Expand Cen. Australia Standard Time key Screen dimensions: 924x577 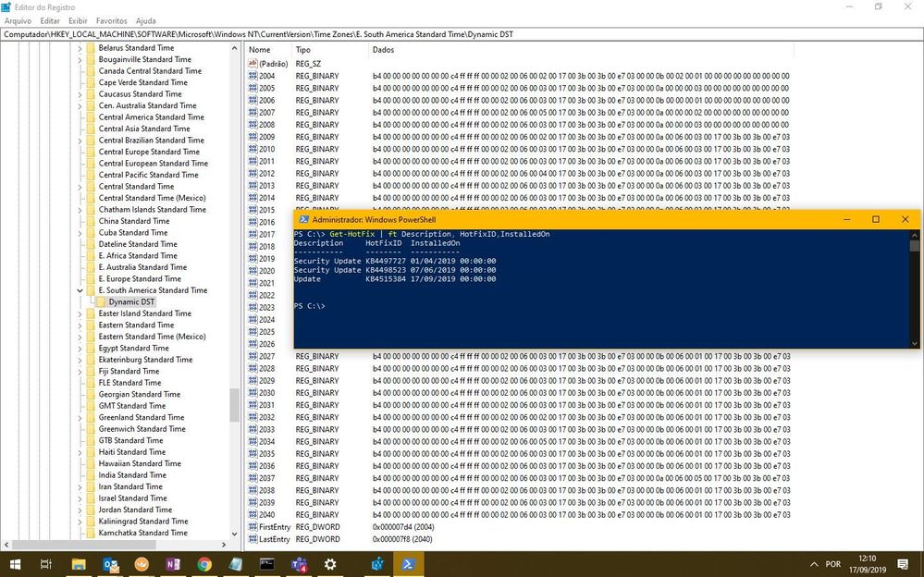pos(80,106)
